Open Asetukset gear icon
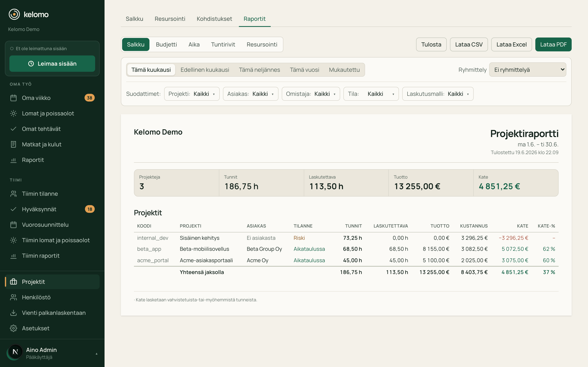588x367 pixels. coord(13,328)
